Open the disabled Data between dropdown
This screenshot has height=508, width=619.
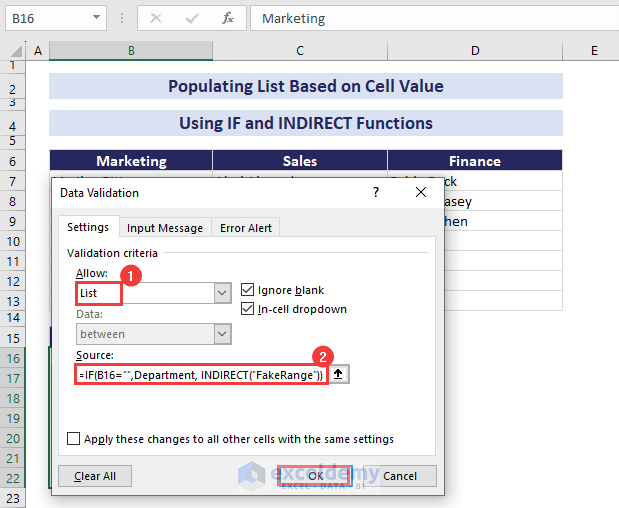point(222,334)
